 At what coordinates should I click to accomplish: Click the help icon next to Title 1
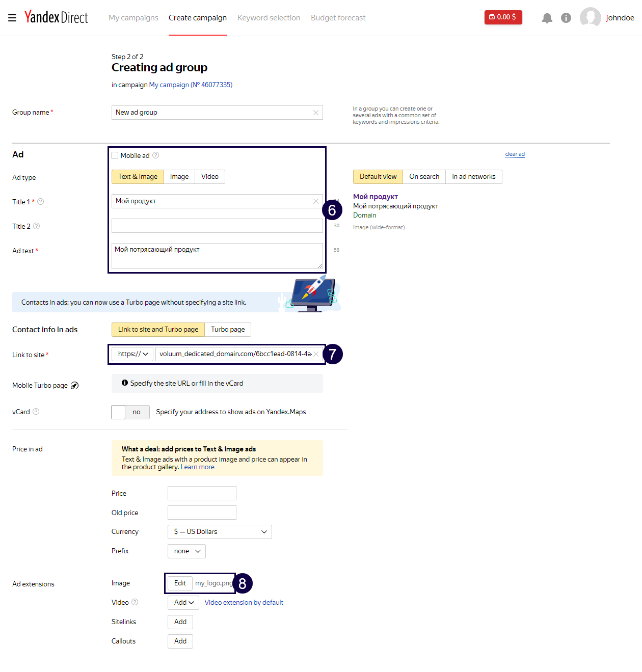coord(41,201)
